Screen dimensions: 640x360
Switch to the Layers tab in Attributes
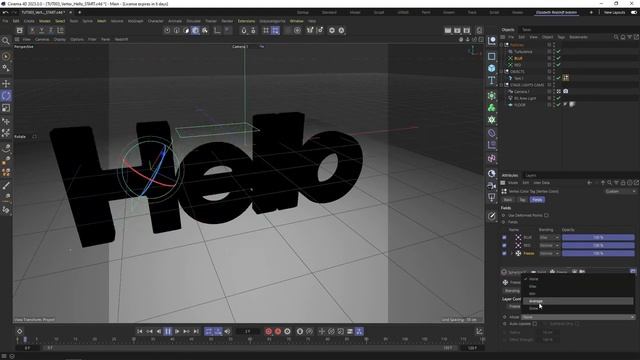coord(531,176)
